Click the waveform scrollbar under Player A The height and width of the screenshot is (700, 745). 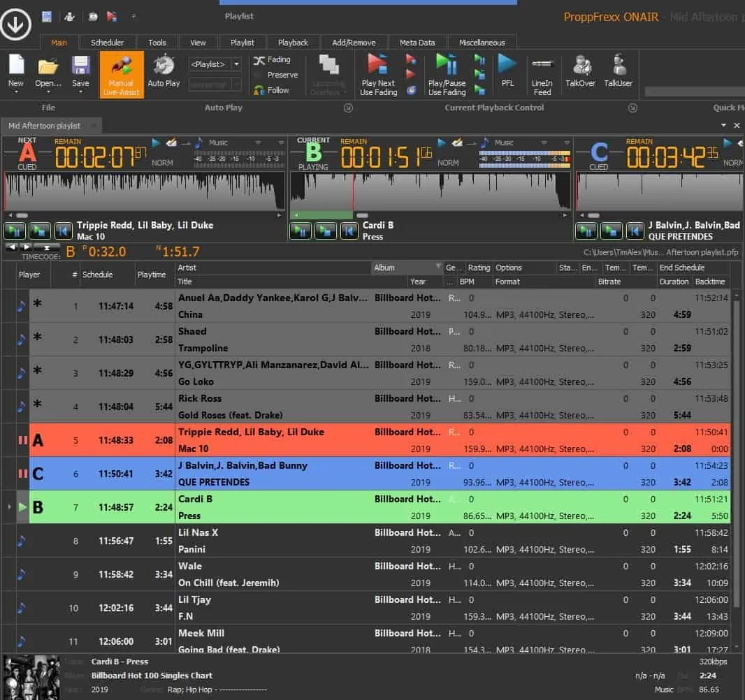pos(23,215)
